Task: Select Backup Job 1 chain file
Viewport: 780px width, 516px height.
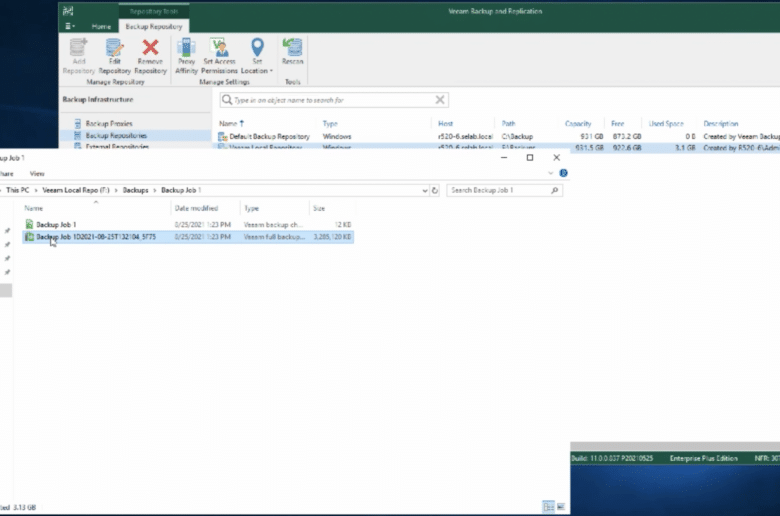Action: coord(188,225)
